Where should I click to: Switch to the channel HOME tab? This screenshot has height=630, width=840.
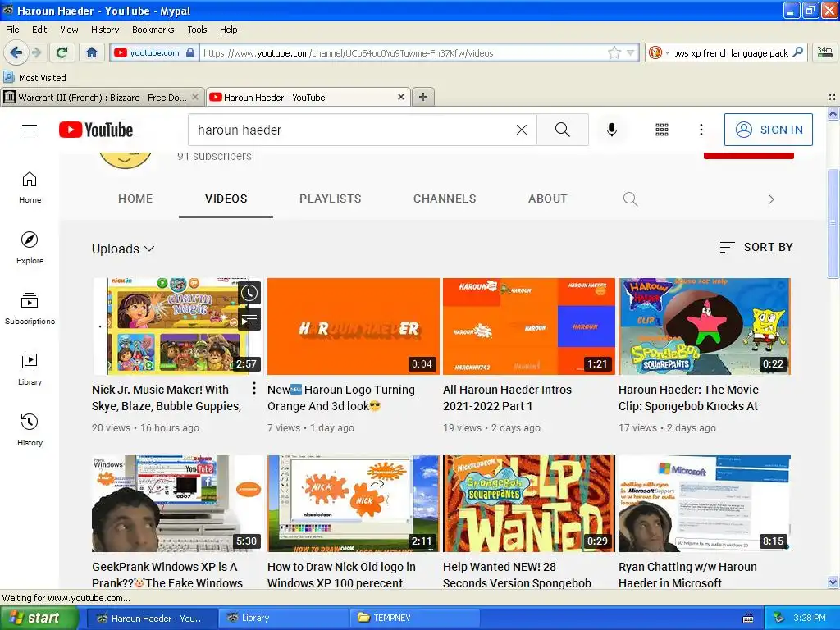[x=135, y=199]
